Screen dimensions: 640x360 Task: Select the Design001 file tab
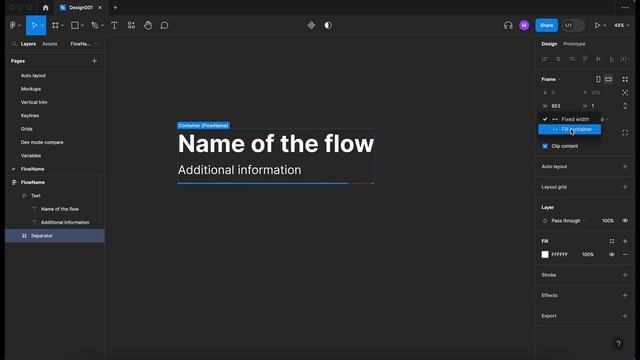click(80, 8)
